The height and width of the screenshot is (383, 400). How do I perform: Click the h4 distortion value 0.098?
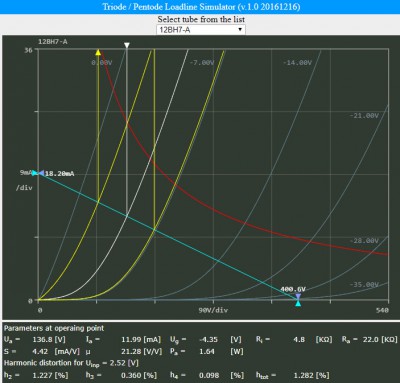(x=209, y=375)
